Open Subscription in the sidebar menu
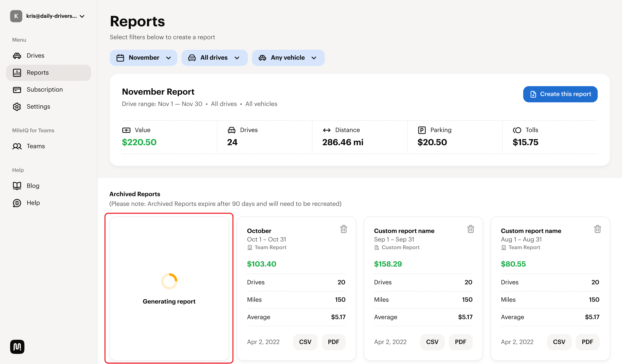622x364 pixels. (x=49, y=90)
